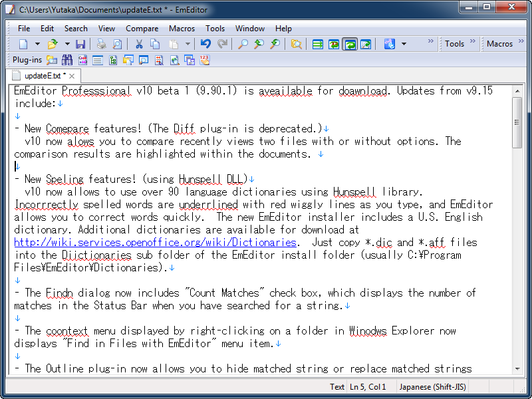Viewport: 532px width, 399px height.
Task: Open the File menu
Action: [24, 29]
